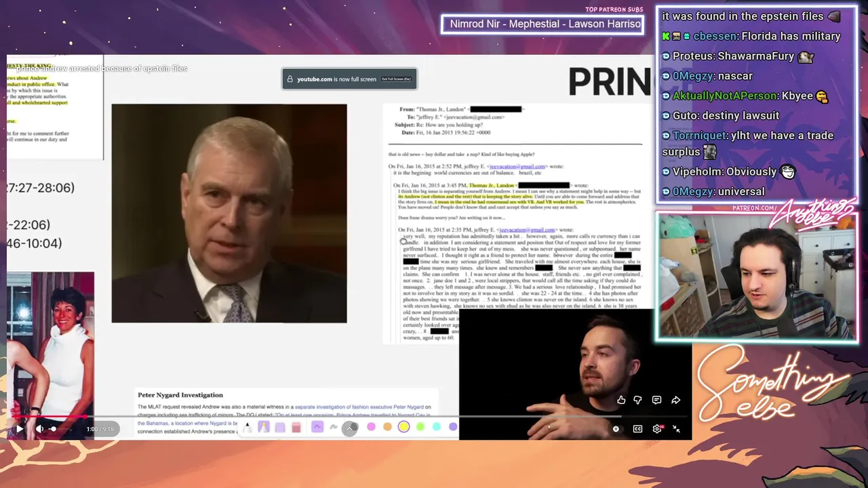
Task: Pick the pink color swatch
Action: 371,426
